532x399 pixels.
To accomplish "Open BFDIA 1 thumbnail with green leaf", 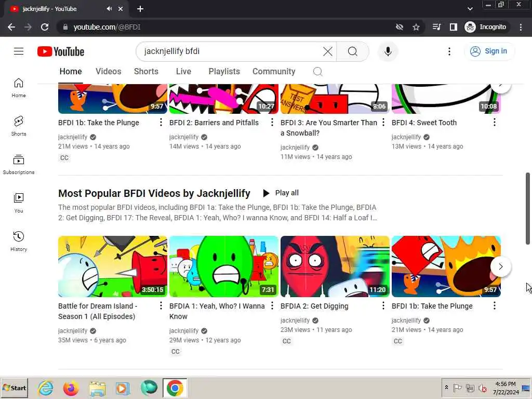I will [224, 267].
